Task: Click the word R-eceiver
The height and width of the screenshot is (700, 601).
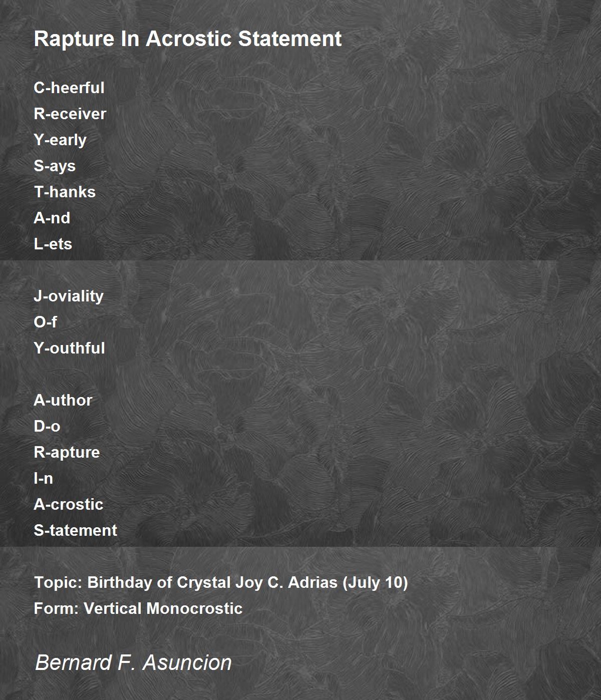Action: tap(70, 114)
